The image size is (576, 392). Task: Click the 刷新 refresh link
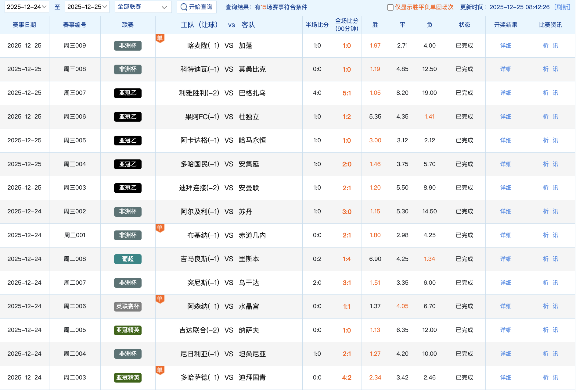coord(562,7)
